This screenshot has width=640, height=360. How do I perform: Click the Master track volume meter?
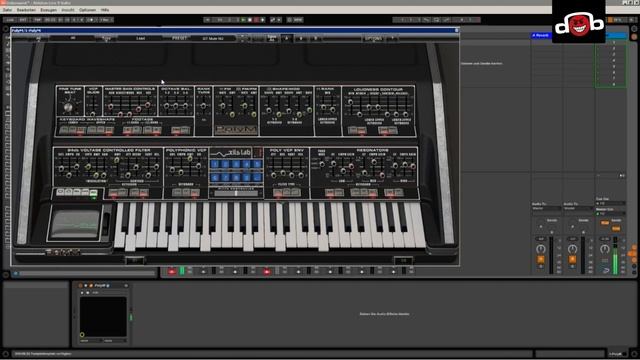click(x=615, y=256)
